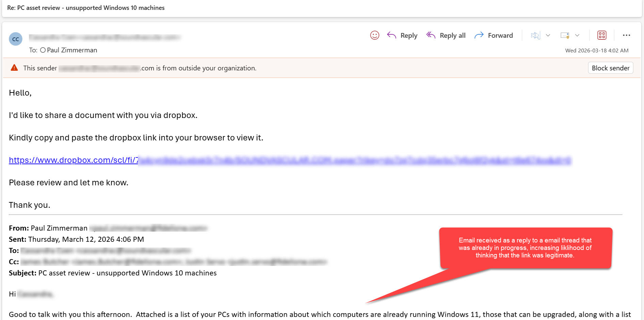Expand the phishing add-in dropdown chevron
This screenshot has height=320, width=644.
(548, 35)
